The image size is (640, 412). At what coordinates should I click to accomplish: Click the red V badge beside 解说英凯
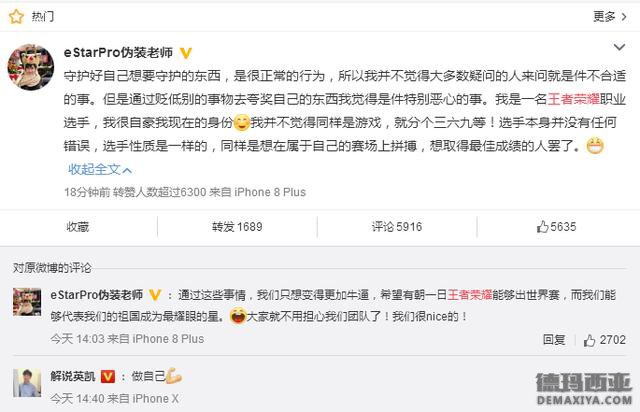point(108,376)
